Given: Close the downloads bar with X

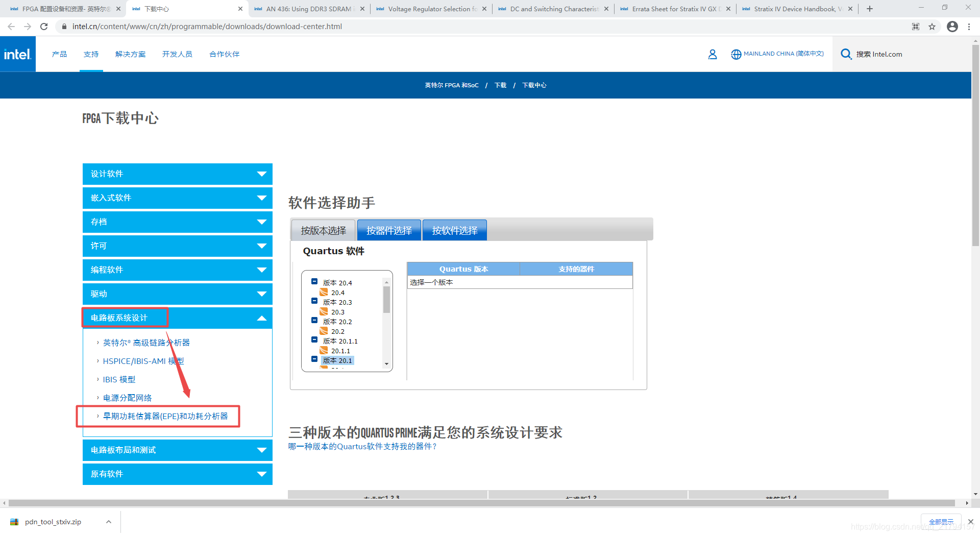Looking at the screenshot, I should [x=971, y=522].
